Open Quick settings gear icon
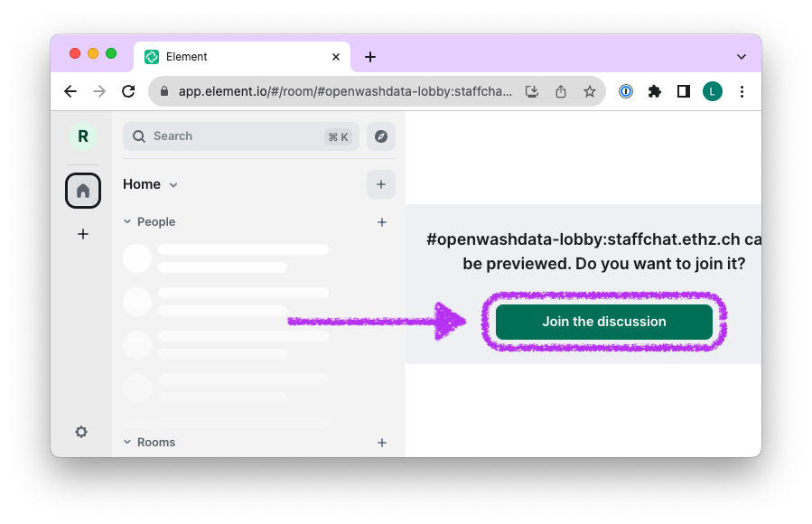 (81, 432)
